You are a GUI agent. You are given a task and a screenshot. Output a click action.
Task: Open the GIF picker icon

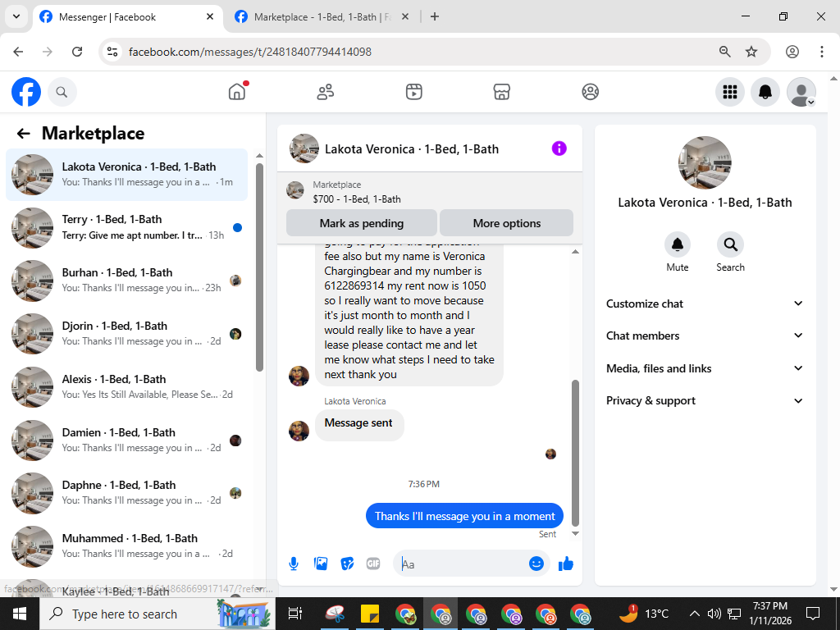tap(373, 564)
